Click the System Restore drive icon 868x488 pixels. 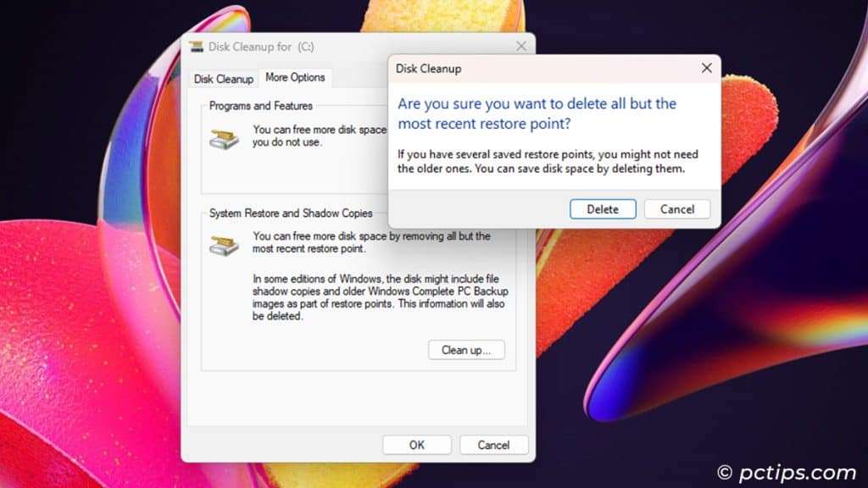point(225,245)
